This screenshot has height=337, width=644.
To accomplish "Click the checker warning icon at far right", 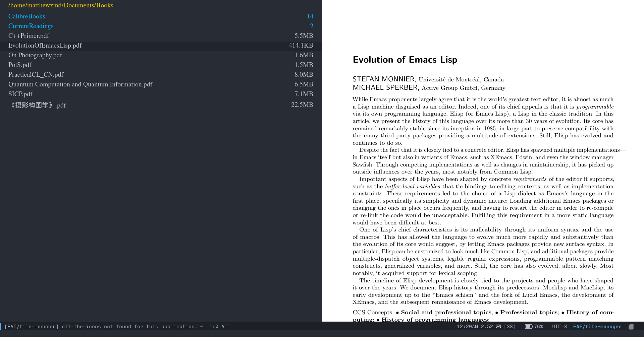I will 631,327.
